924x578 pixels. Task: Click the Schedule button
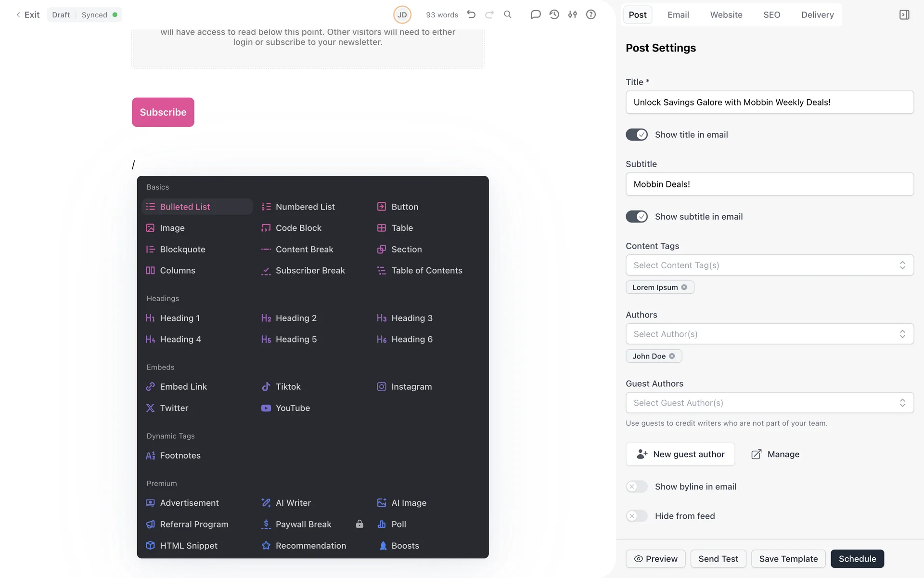(857, 559)
